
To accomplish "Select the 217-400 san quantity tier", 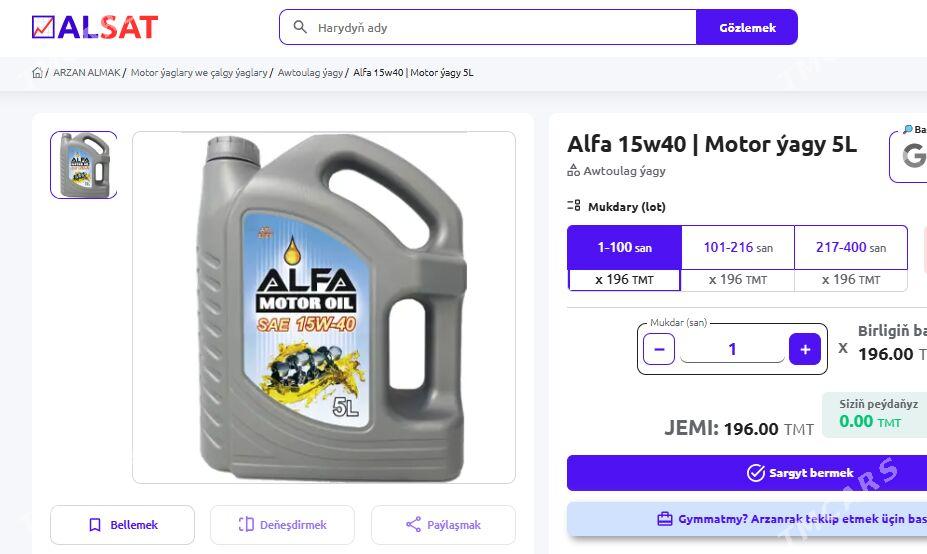I will pyautogui.click(x=851, y=247).
